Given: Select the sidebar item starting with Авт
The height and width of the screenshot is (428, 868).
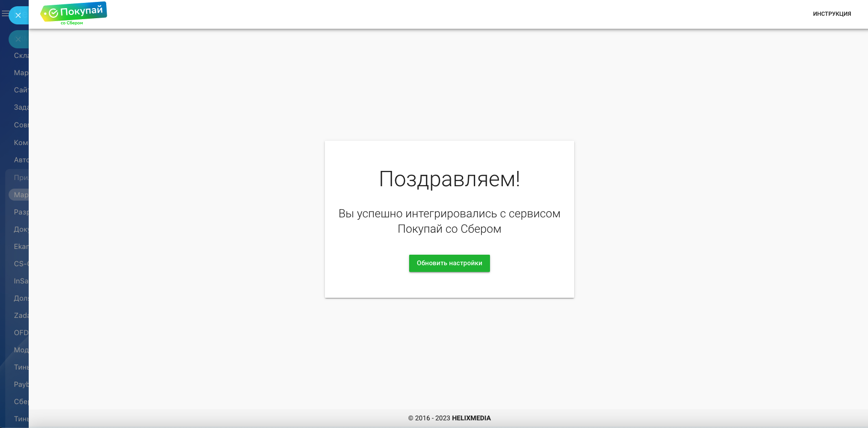Looking at the screenshot, I should [x=21, y=160].
